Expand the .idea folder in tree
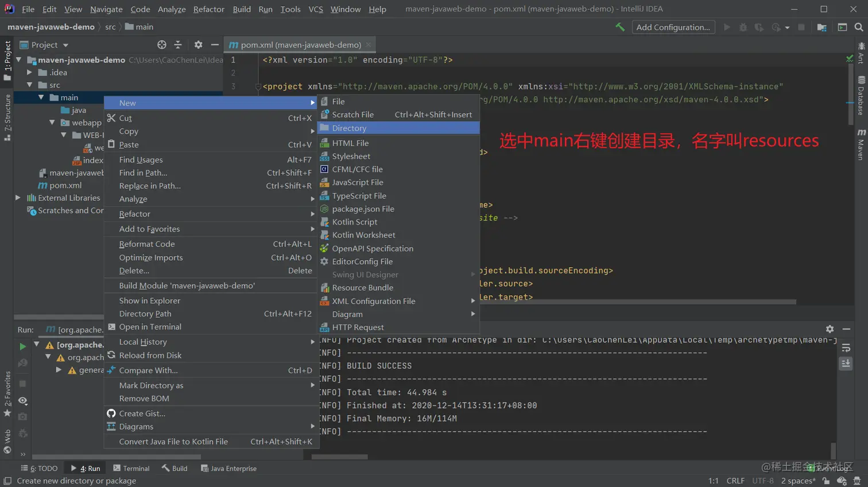 point(29,72)
